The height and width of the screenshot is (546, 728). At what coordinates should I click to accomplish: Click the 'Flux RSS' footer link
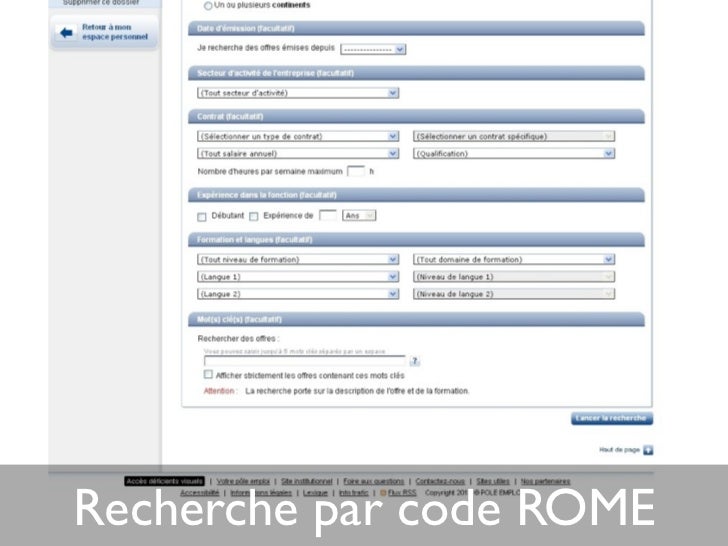click(402, 493)
